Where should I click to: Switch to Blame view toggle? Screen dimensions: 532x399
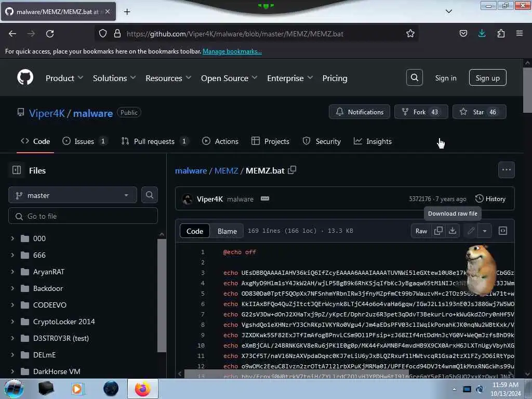227,231
